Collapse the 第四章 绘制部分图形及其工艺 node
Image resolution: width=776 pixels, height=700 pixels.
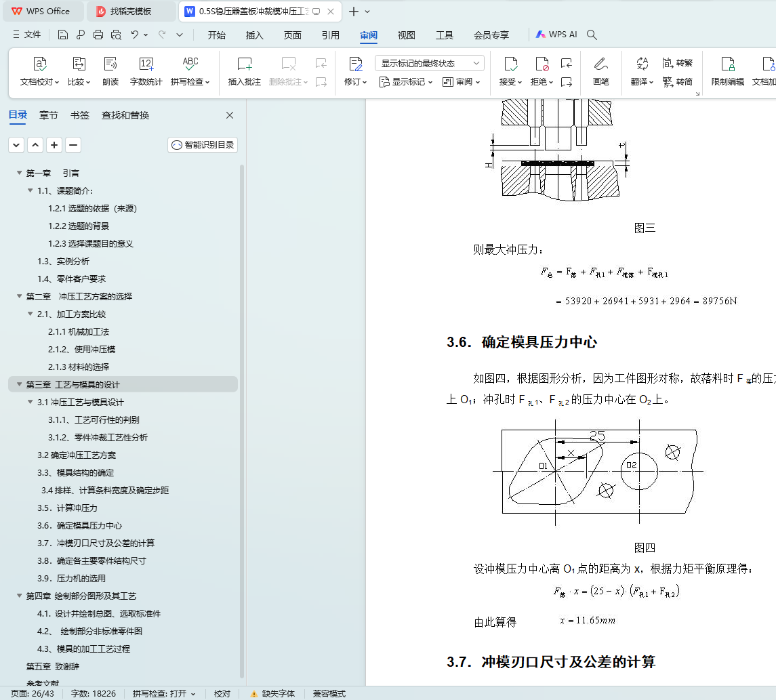[19, 596]
